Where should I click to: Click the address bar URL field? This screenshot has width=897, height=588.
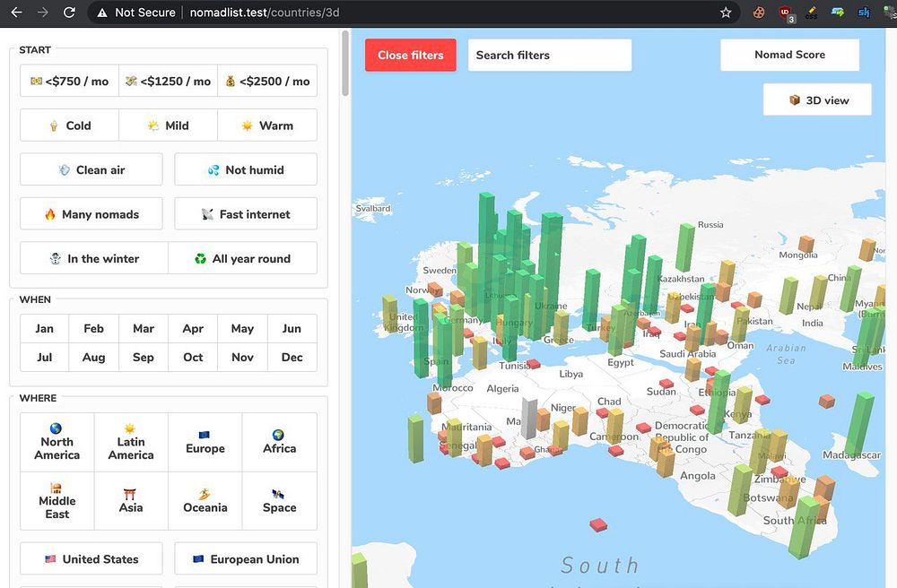[414, 12]
